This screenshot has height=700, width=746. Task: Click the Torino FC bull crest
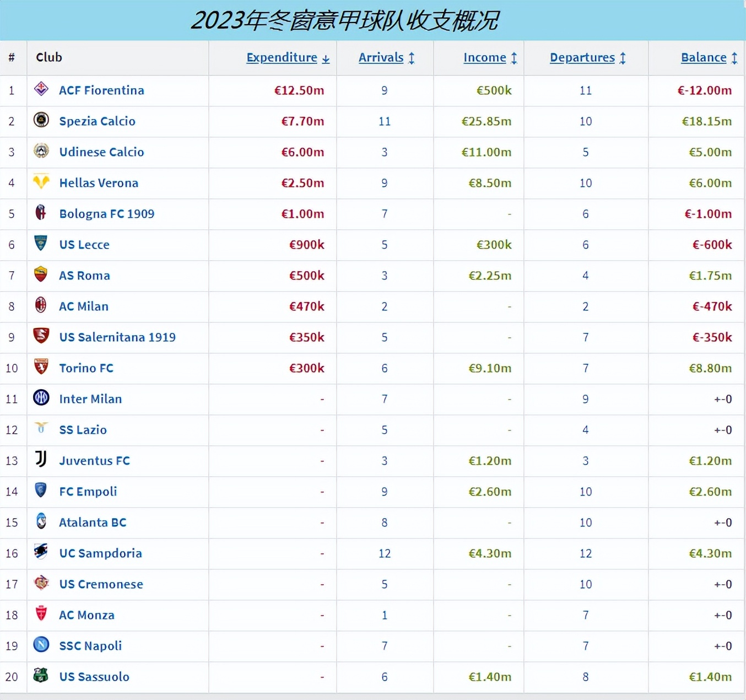point(41,368)
